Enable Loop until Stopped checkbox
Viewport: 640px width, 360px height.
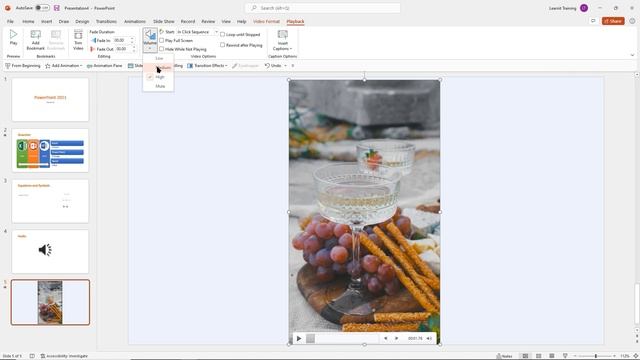point(222,34)
